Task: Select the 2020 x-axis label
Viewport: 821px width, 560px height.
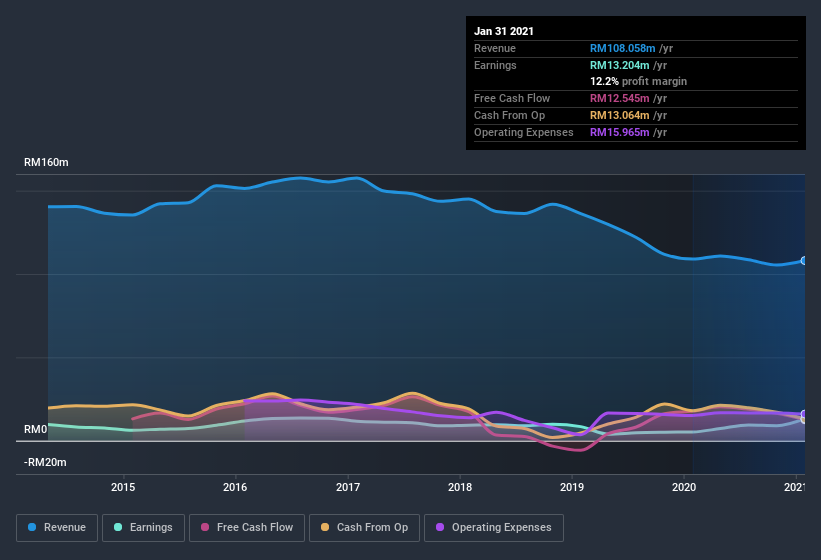Action: coord(684,487)
